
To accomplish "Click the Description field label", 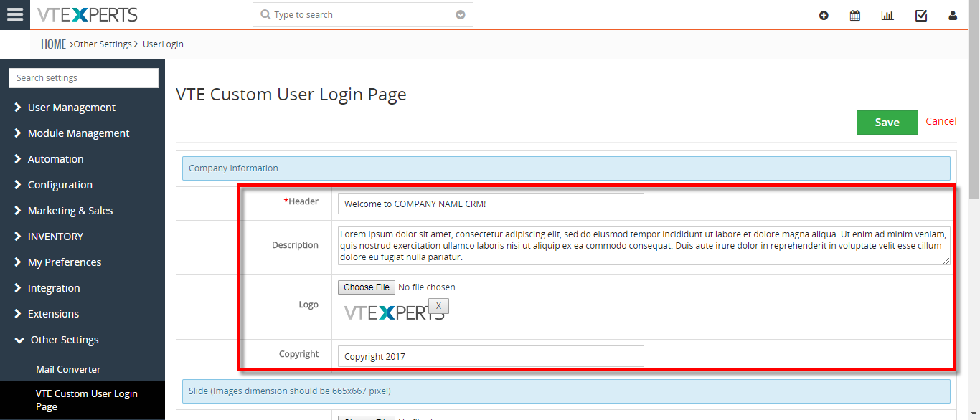I will (x=295, y=245).
